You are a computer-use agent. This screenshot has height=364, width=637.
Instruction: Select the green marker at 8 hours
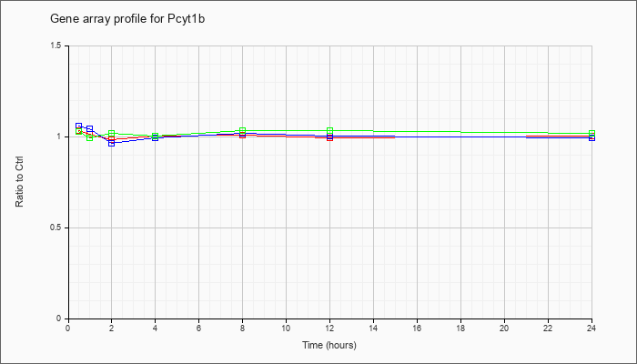[x=243, y=130]
